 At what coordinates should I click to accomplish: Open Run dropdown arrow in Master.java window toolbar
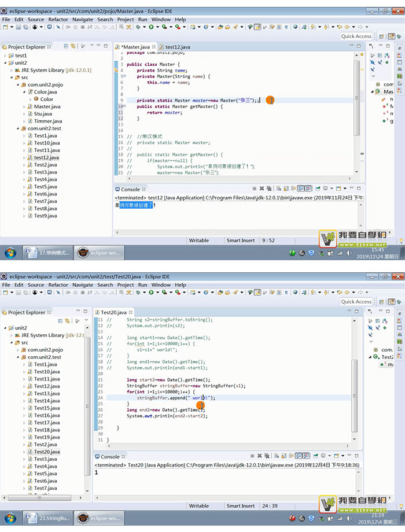[157, 27]
